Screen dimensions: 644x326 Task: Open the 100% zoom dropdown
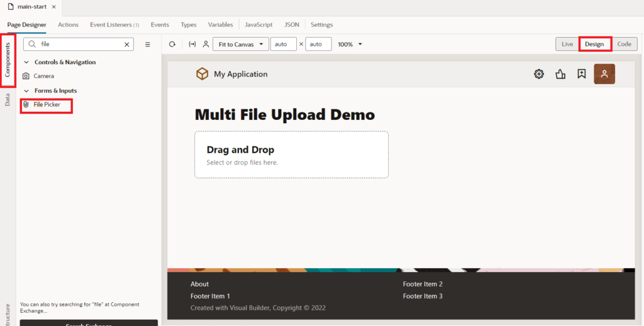(350, 45)
